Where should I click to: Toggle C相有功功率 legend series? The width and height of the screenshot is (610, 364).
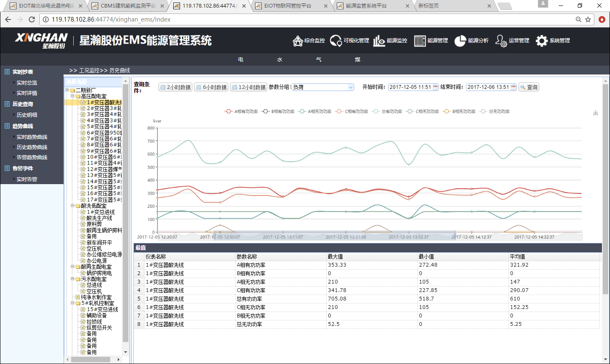click(352, 112)
